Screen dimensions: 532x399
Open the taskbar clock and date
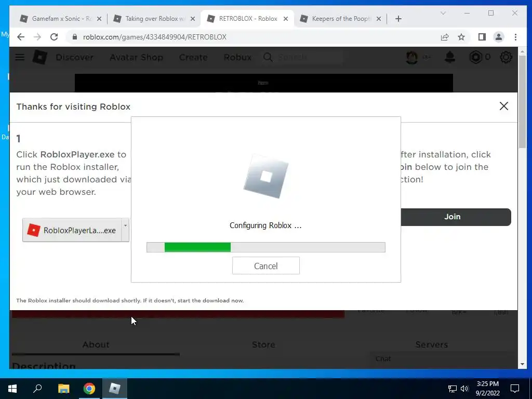[x=487, y=389]
